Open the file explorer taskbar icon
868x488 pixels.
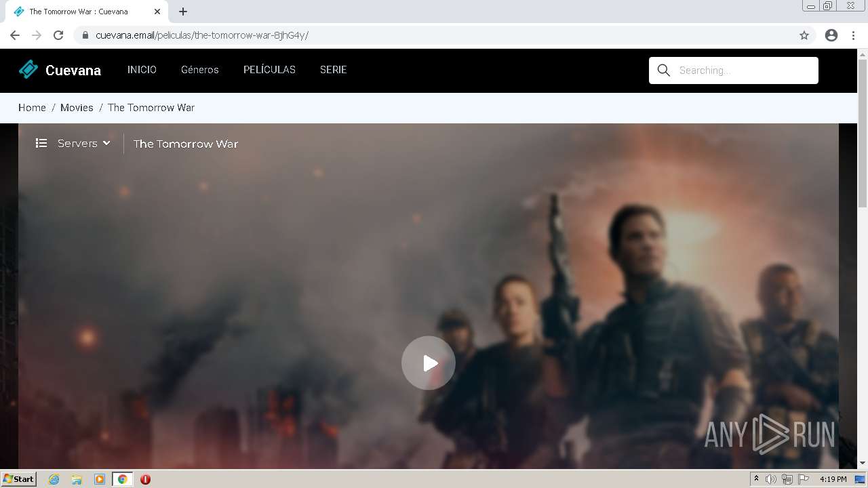[77, 479]
